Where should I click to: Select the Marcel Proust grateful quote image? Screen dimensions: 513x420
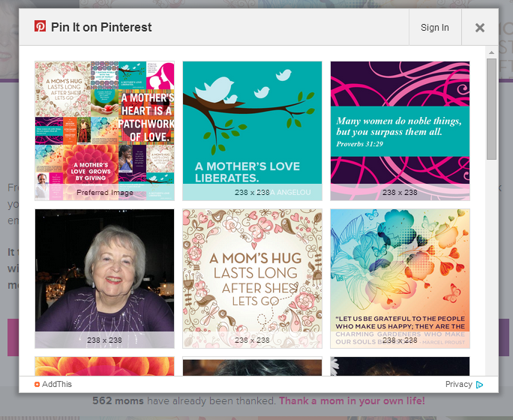coord(400,279)
